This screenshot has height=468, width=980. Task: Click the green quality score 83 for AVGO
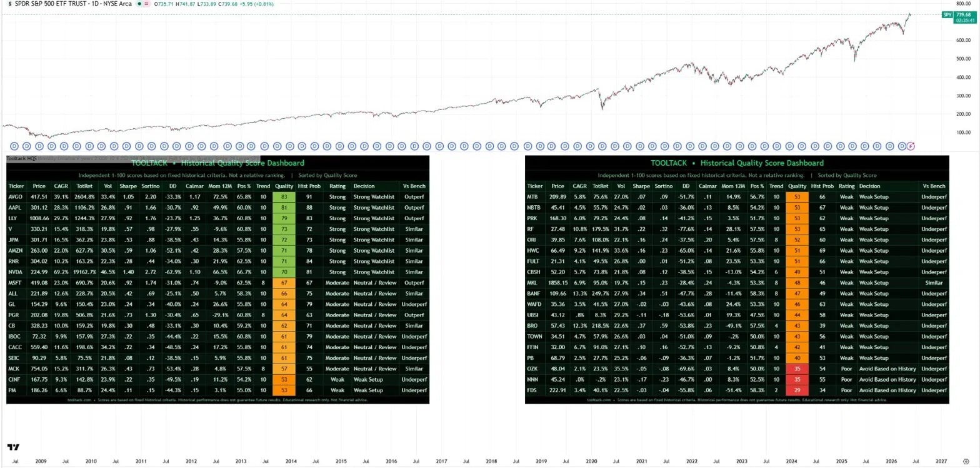284,197
